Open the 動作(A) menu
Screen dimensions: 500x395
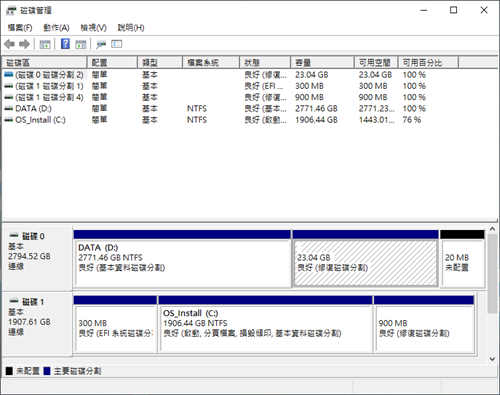[x=56, y=28]
